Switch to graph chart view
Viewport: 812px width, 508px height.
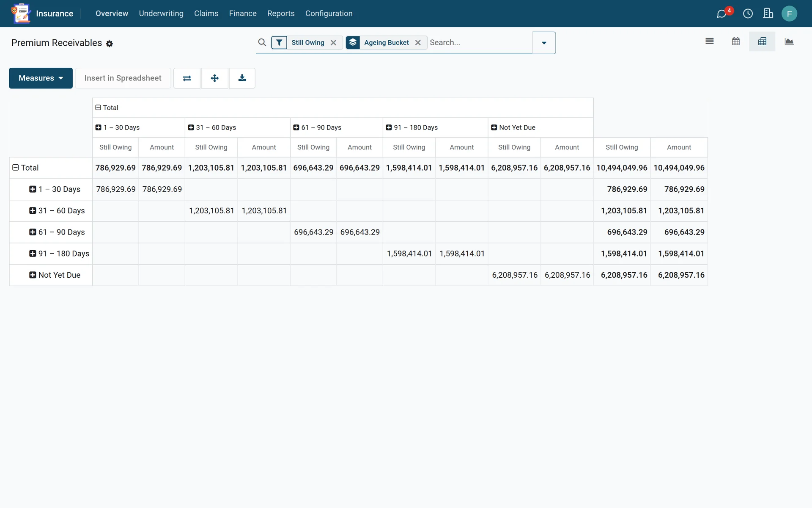(789, 41)
